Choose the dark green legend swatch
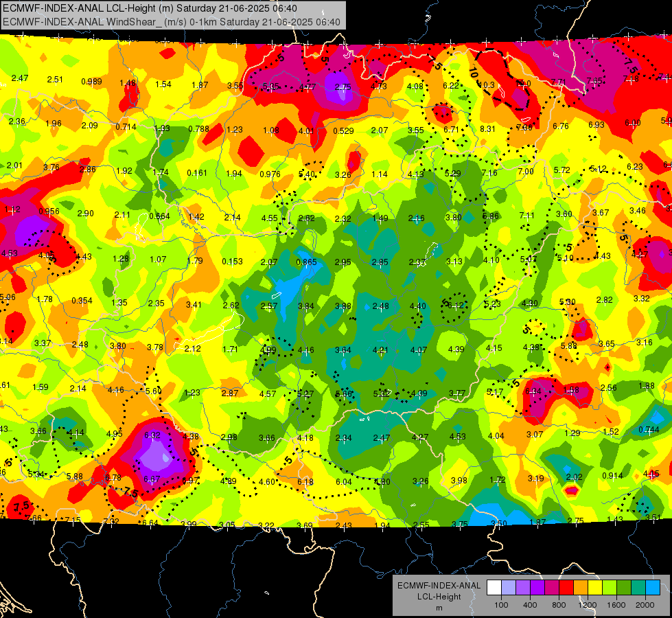This screenshot has width=672, height=618. 624,588
